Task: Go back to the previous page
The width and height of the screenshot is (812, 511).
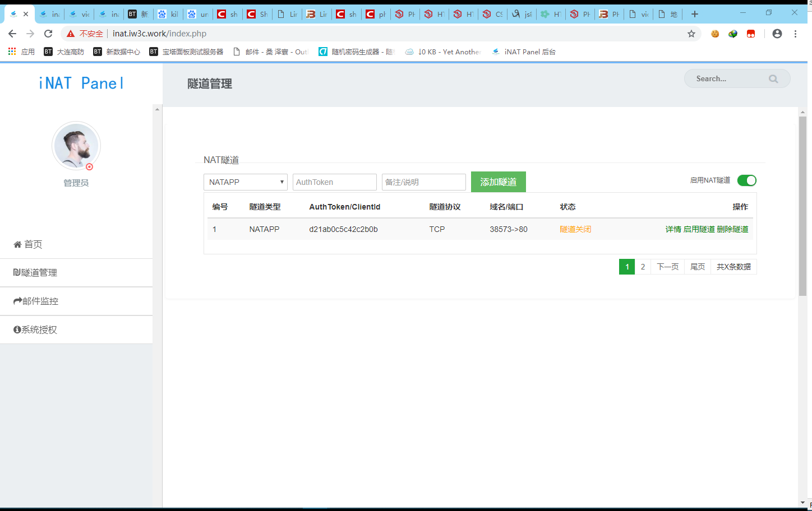Action: [12, 34]
